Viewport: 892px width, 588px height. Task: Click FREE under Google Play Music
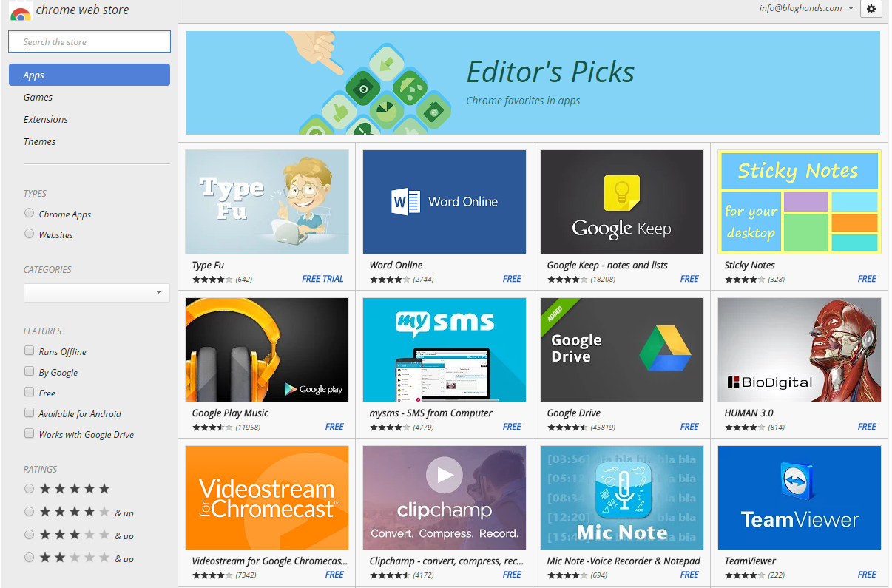coord(334,427)
